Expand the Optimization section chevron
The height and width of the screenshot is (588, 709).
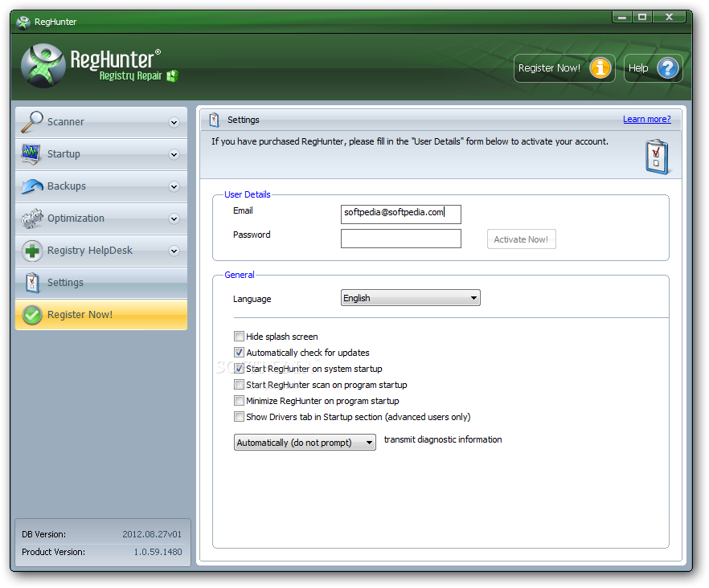pos(174,218)
